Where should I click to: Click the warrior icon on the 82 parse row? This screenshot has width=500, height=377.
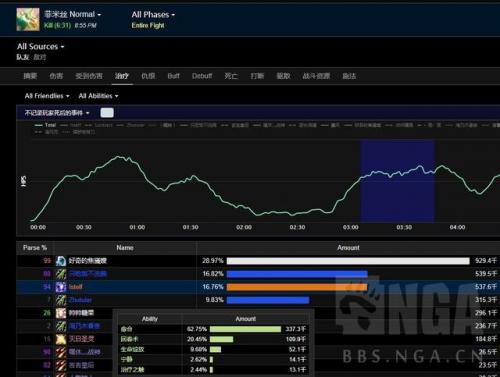[x=61, y=365]
